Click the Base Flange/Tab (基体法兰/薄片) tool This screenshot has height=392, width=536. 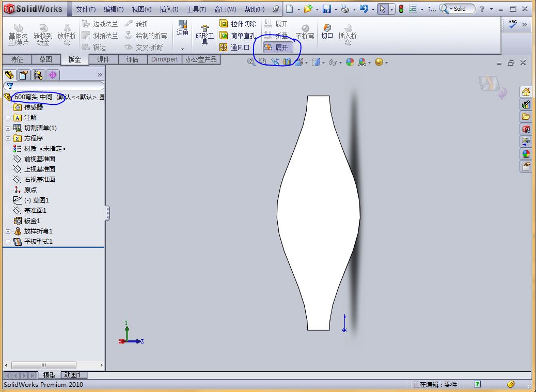tap(18, 35)
